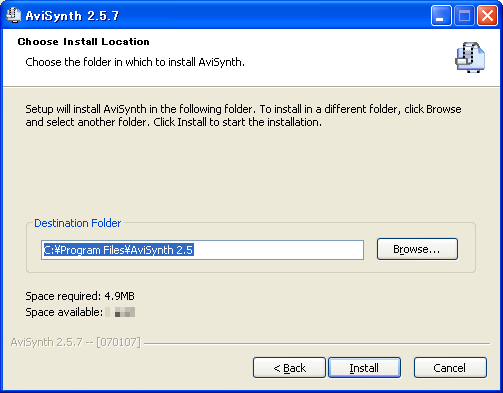Click the Space required: 4.9MB text
This screenshot has width=503, height=393.
[80, 296]
